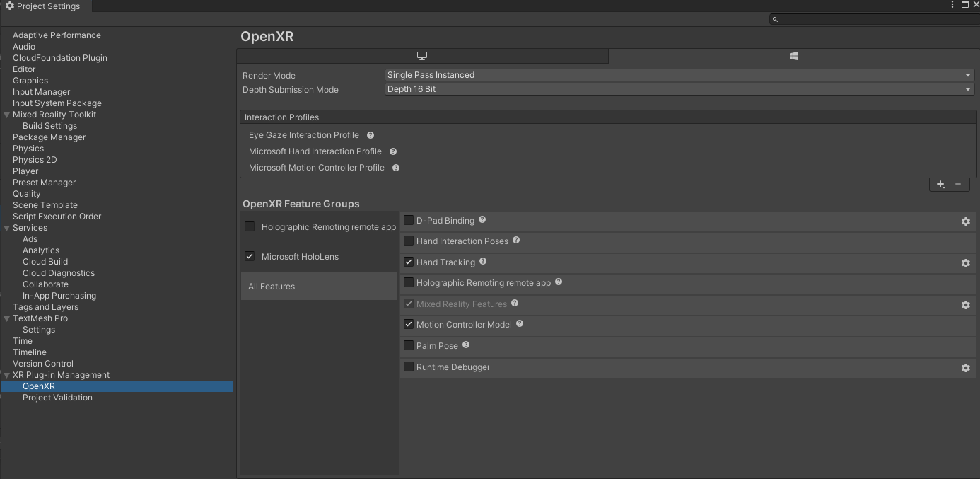The height and width of the screenshot is (479, 980).
Task: Open the Render Mode dropdown
Action: click(677, 74)
